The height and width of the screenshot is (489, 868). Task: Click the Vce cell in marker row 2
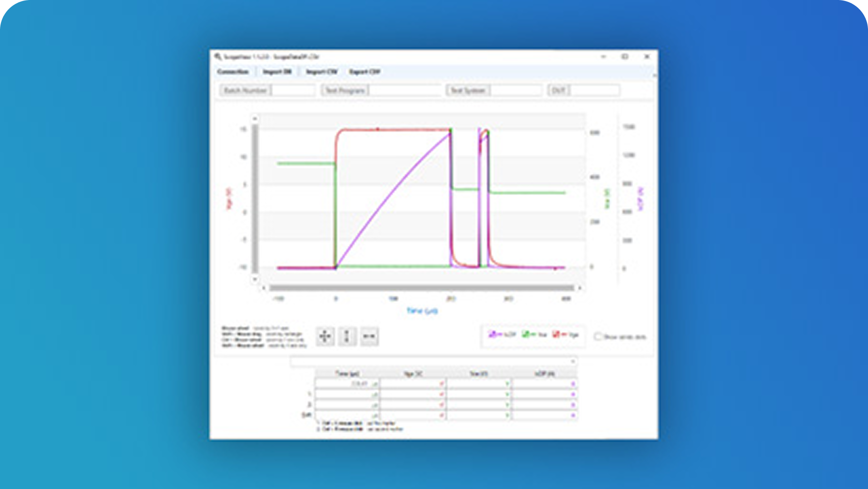pyautogui.click(x=478, y=405)
